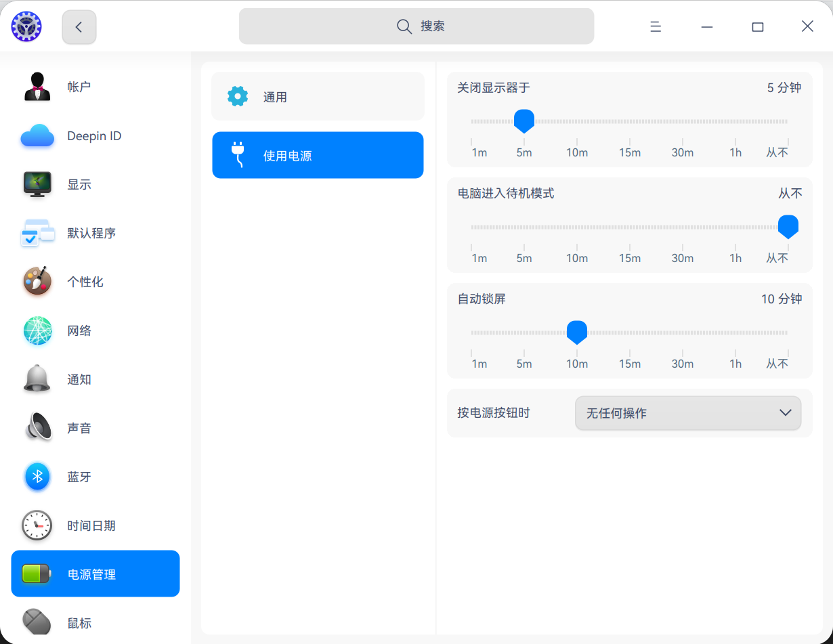
Task: Open 通知 notification settings
Action: coord(37,379)
